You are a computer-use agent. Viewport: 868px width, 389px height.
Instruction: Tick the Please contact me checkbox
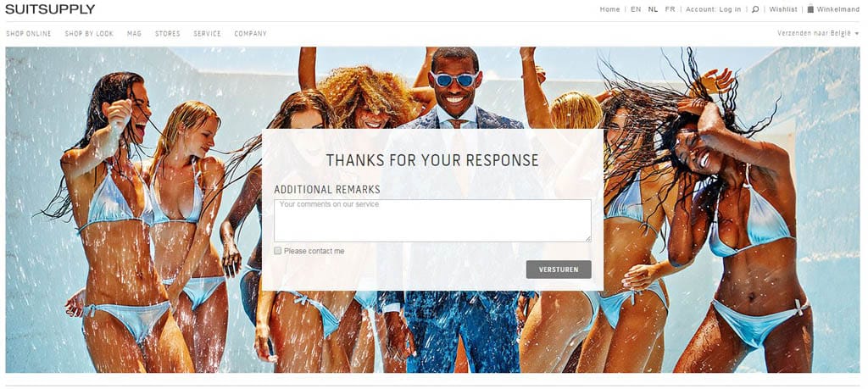point(278,251)
